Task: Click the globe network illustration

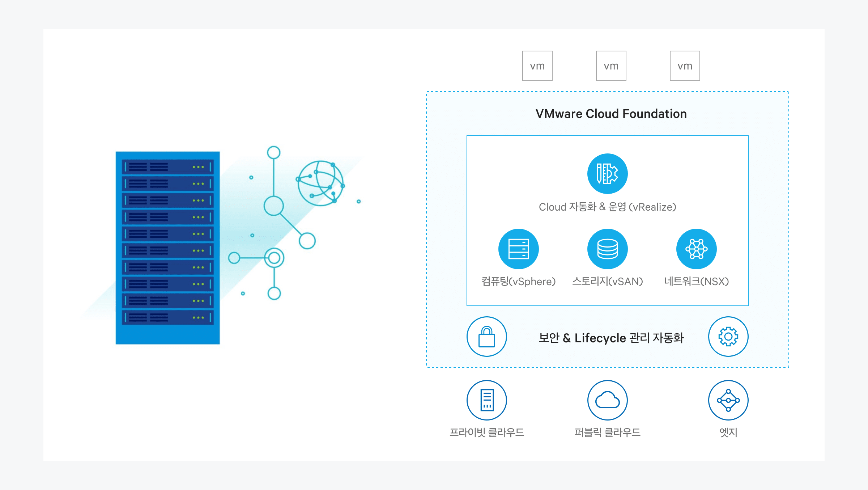Action: 320,183
